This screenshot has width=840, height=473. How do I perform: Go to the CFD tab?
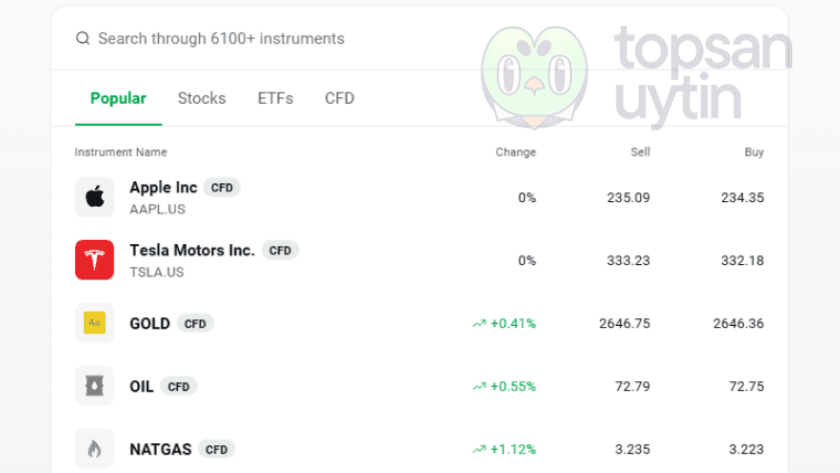click(x=340, y=98)
